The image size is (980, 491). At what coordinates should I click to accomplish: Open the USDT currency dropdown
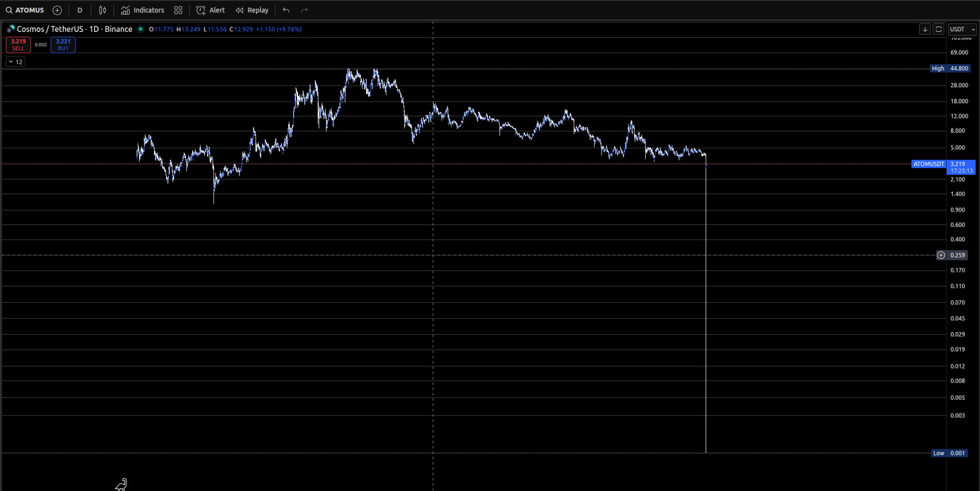pos(962,29)
